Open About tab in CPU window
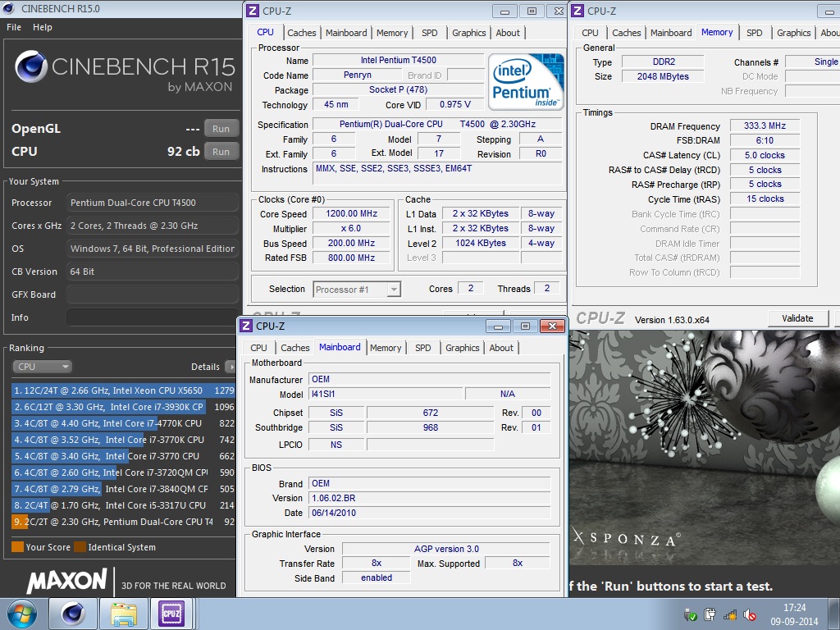The width and height of the screenshot is (840, 630). click(508, 33)
